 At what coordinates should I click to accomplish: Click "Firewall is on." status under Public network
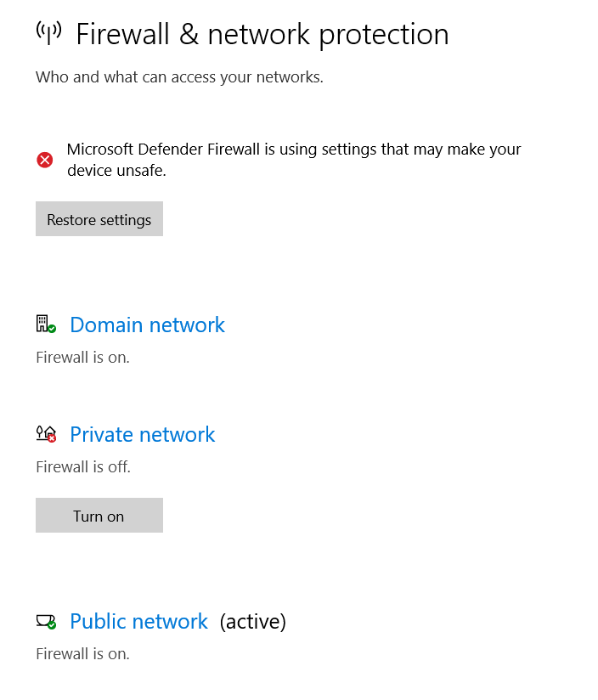tap(82, 653)
